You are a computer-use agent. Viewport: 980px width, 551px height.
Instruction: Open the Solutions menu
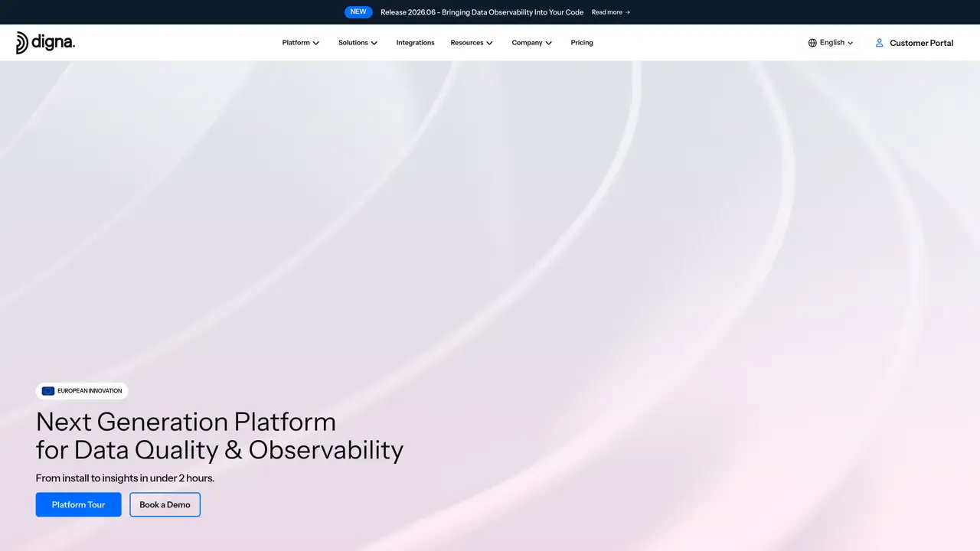[x=358, y=43]
